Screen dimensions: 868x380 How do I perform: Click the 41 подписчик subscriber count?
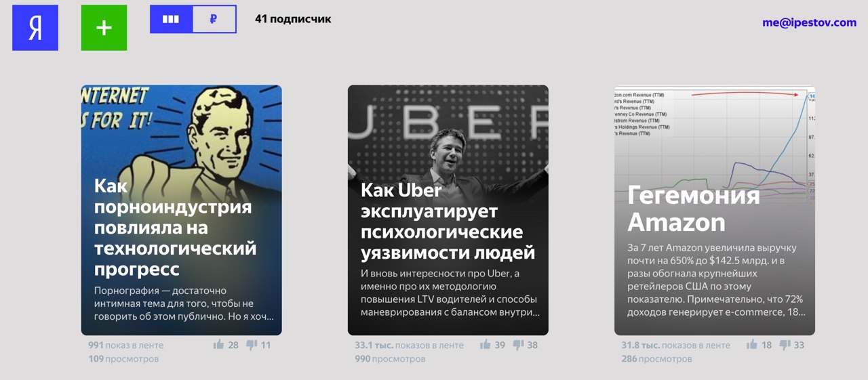[x=293, y=19]
